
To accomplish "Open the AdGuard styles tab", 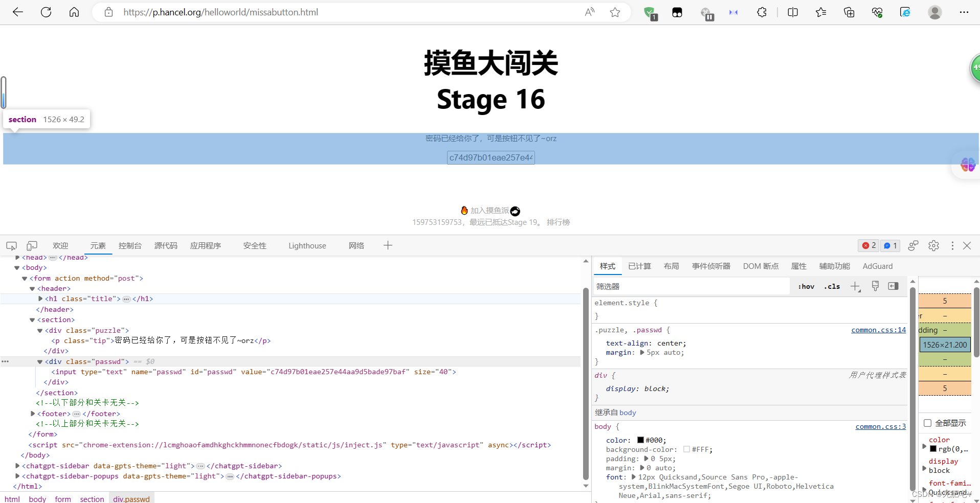I will click(x=878, y=266).
